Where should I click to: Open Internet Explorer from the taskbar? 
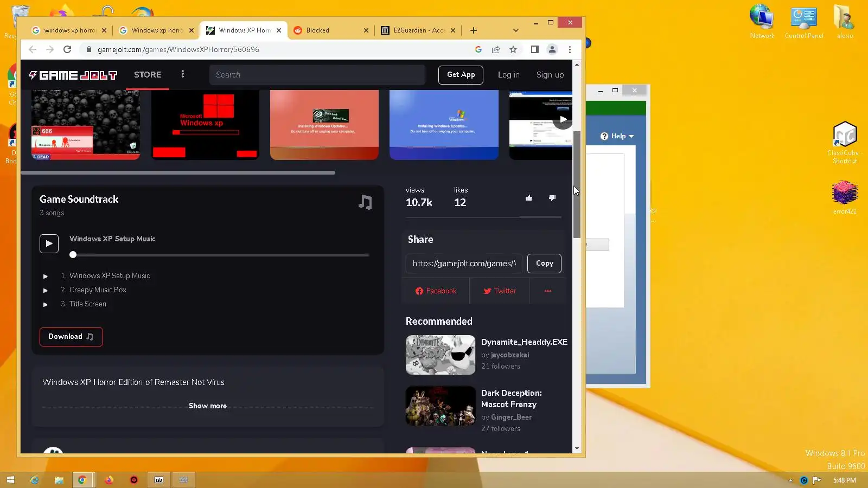[x=34, y=480]
